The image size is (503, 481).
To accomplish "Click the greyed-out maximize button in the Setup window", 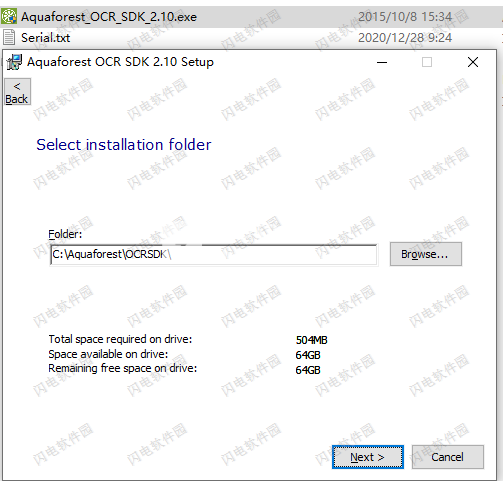I will pyautogui.click(x=427, y=62).
